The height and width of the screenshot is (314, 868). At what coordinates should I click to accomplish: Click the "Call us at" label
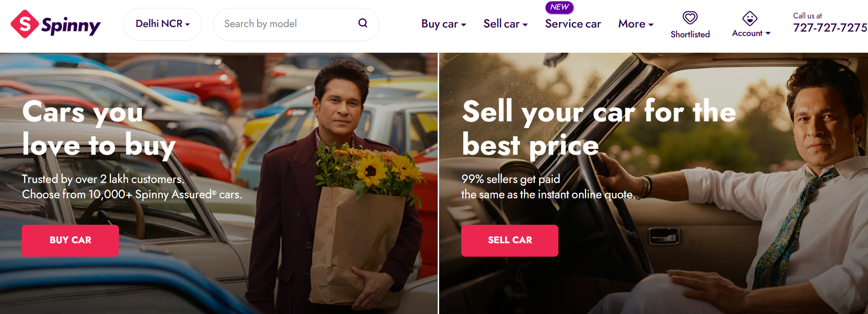[x=807, y=16]
